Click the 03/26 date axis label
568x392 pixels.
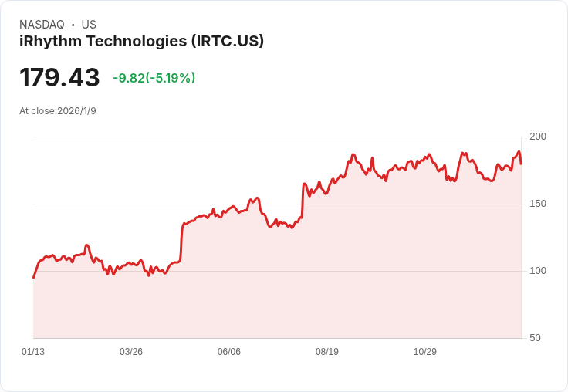[x=131, y=352]
